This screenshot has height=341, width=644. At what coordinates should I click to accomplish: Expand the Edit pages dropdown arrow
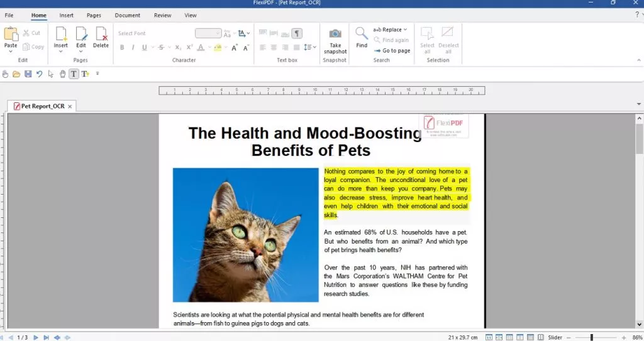click(81, 51)
